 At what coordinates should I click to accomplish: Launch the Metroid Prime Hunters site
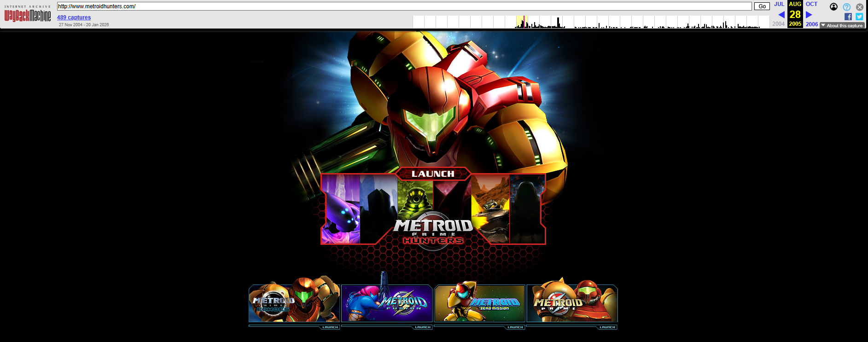tap(433, 174)
